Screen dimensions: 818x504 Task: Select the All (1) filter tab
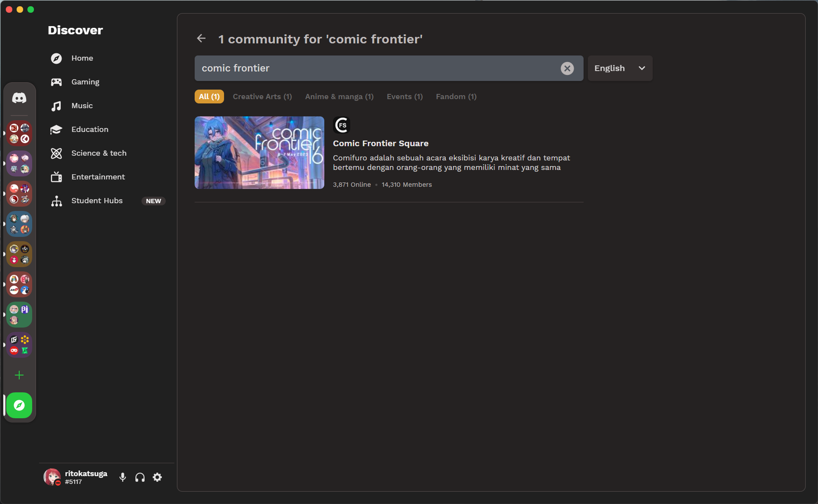point(209,96)
